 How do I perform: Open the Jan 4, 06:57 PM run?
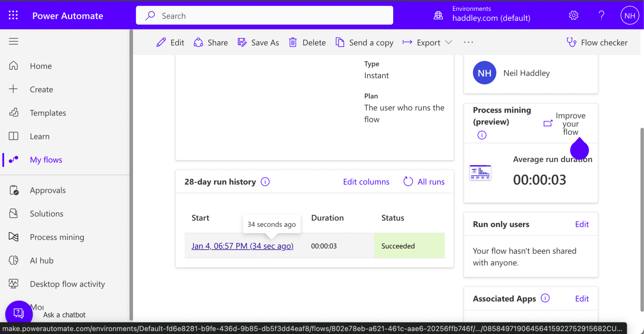242,246
